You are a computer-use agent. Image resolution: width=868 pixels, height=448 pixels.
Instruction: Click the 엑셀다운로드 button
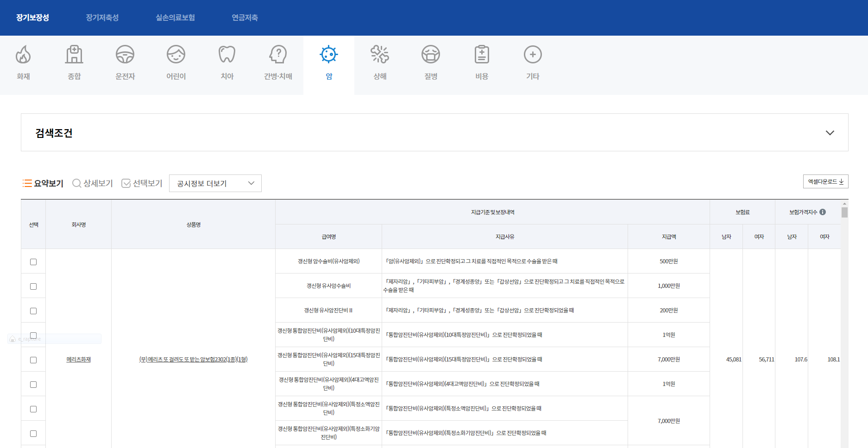[825, 181]
